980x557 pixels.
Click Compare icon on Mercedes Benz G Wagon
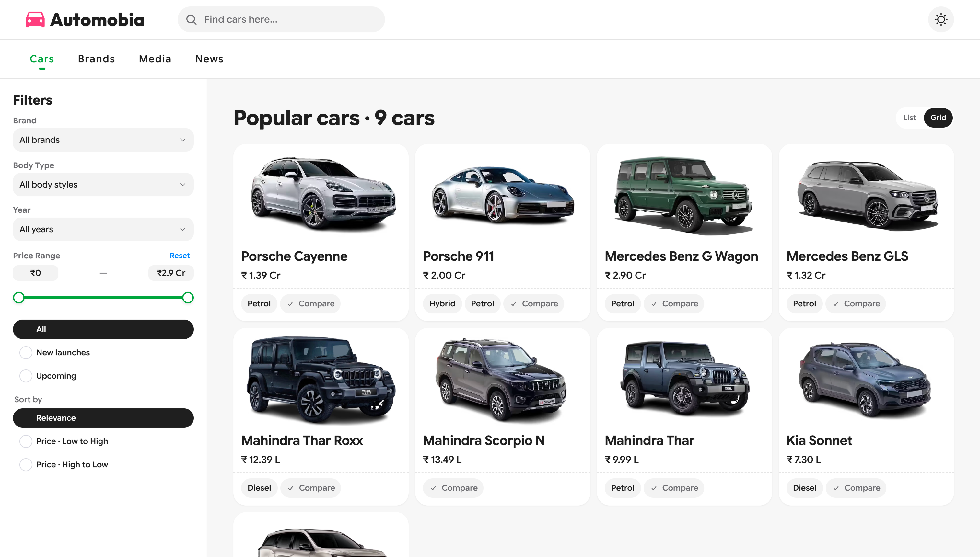coord(654,303)
